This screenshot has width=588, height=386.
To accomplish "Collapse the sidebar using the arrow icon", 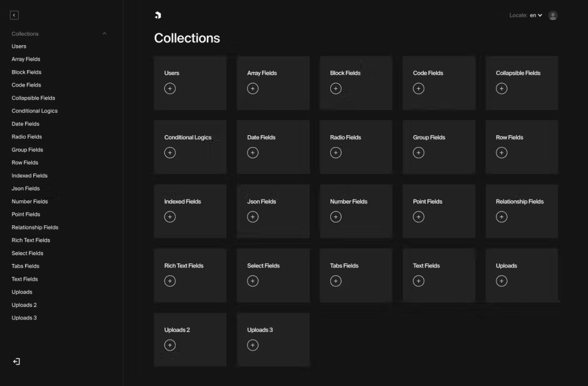I will tap(14, 14).
